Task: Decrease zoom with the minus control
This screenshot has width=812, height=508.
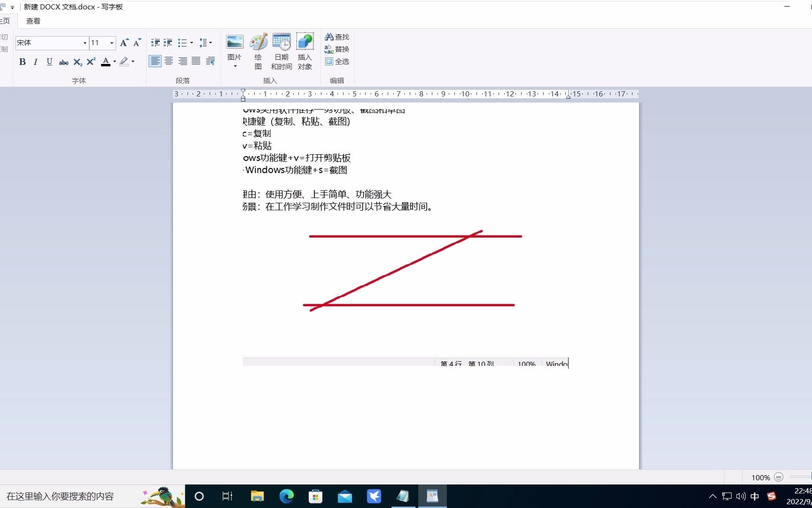Action: coord(779,477)
